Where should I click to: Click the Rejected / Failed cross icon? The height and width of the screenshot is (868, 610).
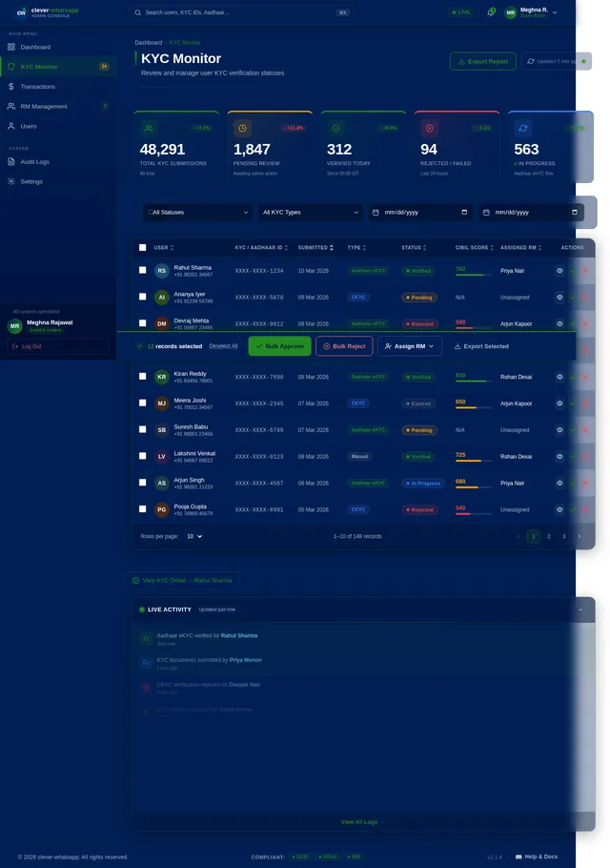coord(429,128)
